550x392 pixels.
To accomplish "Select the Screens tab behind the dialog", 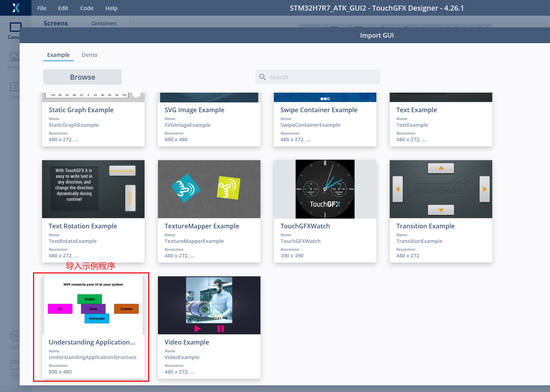I will [55, 23].
